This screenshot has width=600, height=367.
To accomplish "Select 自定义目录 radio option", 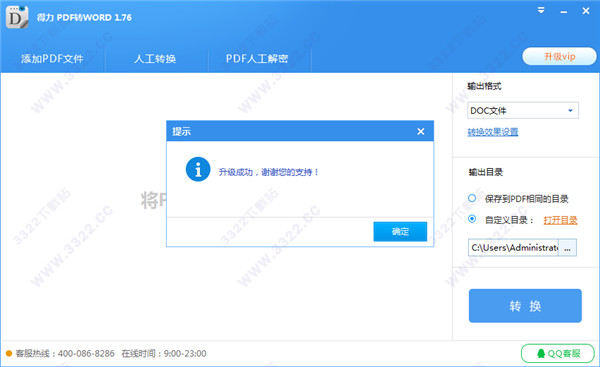I will [x=472, y=219].
